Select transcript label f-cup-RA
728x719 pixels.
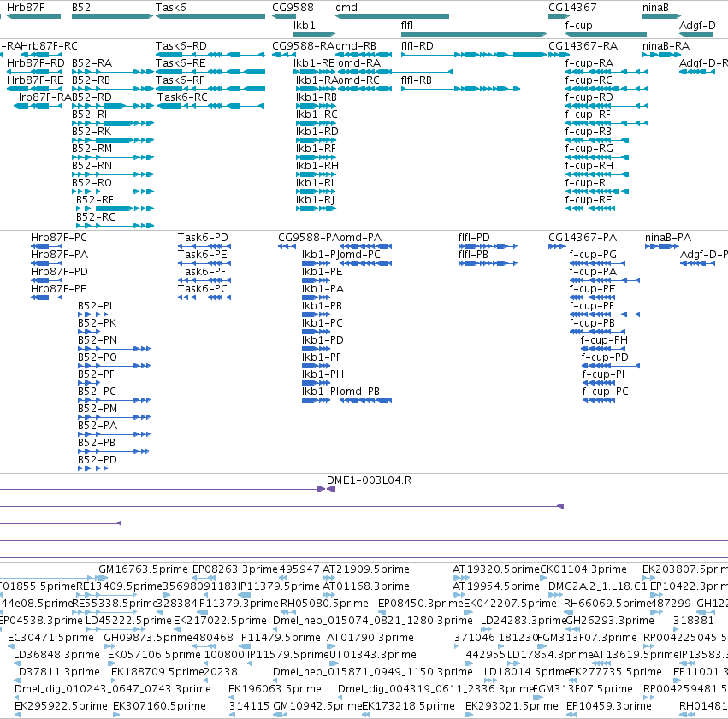pyautogui.click(x=589, y=63)
